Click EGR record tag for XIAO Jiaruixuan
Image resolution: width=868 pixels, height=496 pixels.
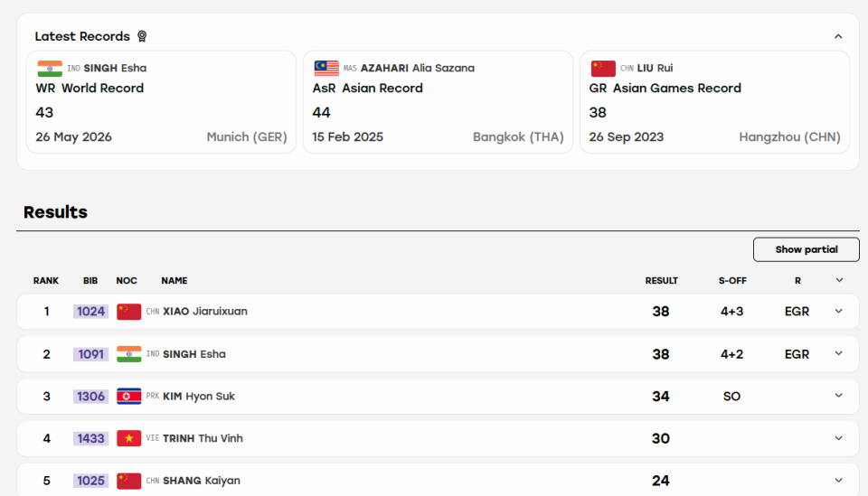click(797, 312)
